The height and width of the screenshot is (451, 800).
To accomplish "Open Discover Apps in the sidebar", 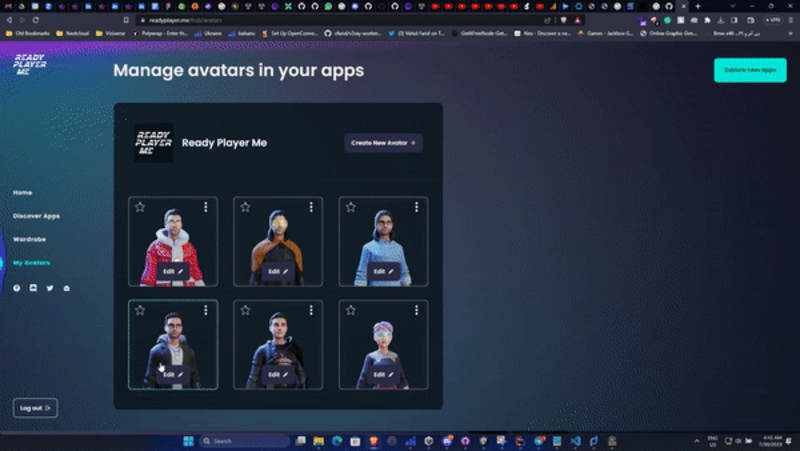I will (36, 216).
